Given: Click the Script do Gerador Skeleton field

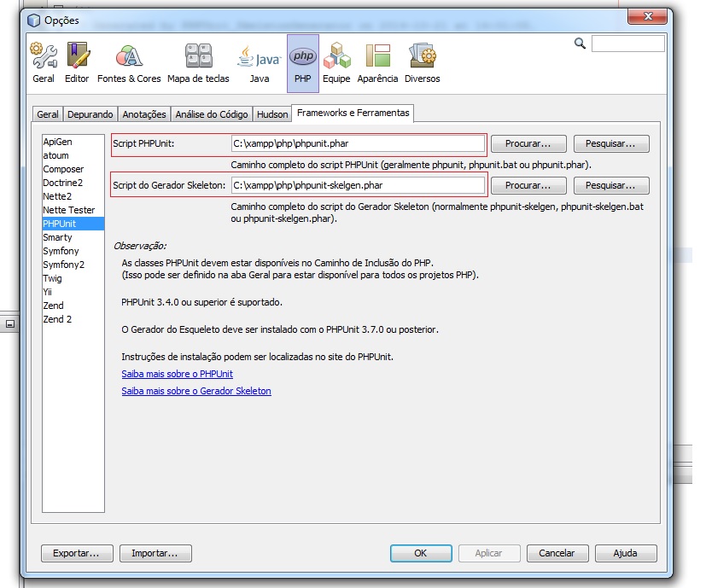Looking at the screenshot, I should click(x=358, y=185).
